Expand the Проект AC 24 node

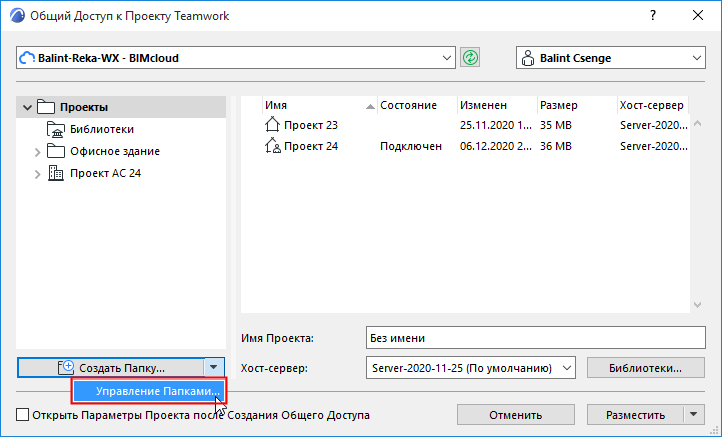pos(38,174)
